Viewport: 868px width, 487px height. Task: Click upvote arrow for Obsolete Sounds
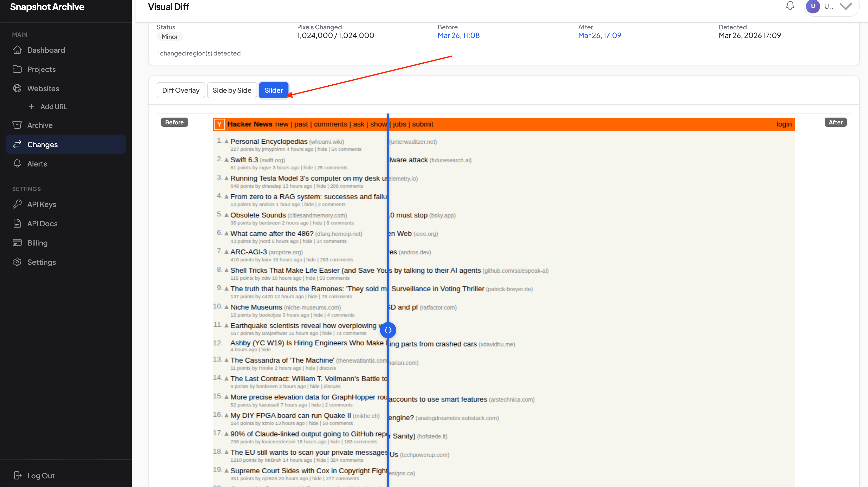pyautogui.click(x=226, y=215)
